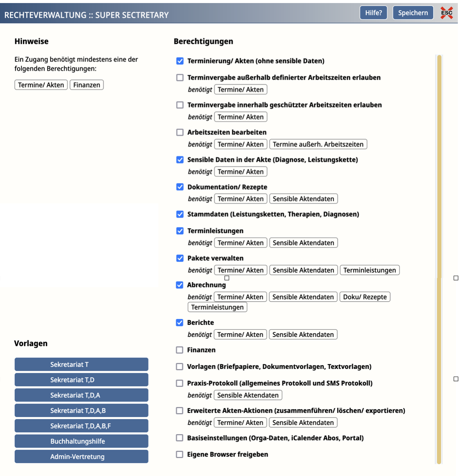The width and height of the screenshot is (459, 476).
Task: Click Doku/ Rezepte tag under Abrechnung
Action: [365, 297]
